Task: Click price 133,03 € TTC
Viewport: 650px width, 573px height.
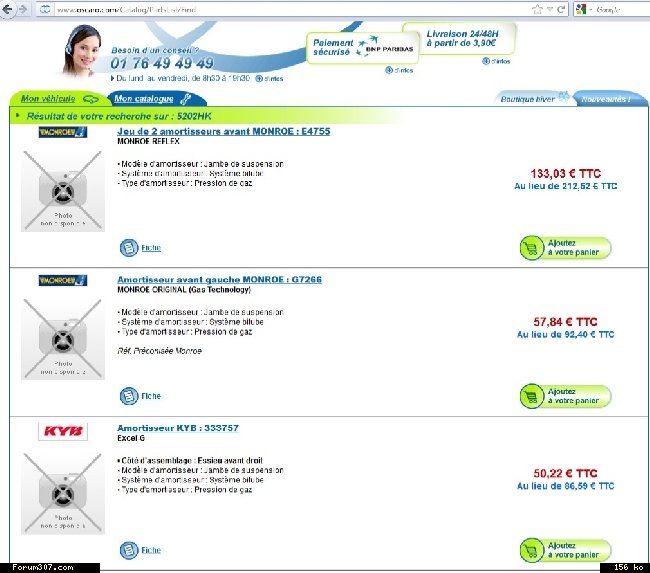Action: tap(565, 173)
